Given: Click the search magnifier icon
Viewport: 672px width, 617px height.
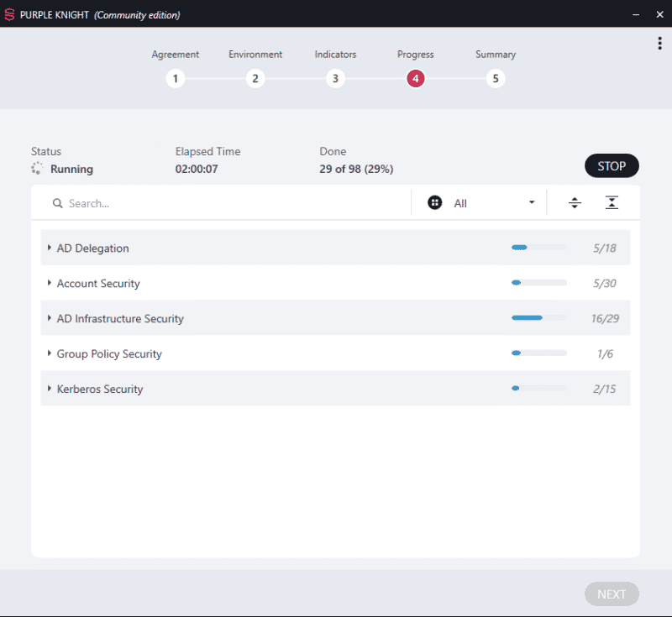Looking at the screenshot, I should pos(57,203).
